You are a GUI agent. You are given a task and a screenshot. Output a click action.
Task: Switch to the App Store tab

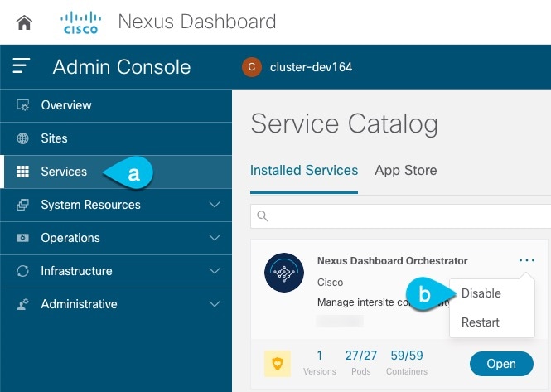pos(406,171)
